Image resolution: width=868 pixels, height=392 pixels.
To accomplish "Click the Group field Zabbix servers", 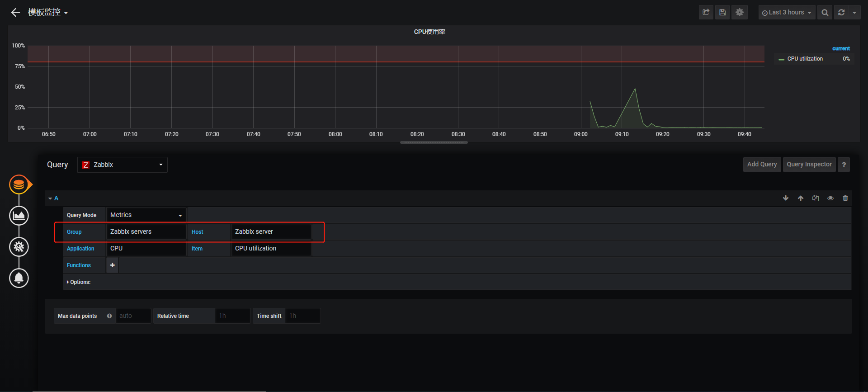I will point(146,232).
